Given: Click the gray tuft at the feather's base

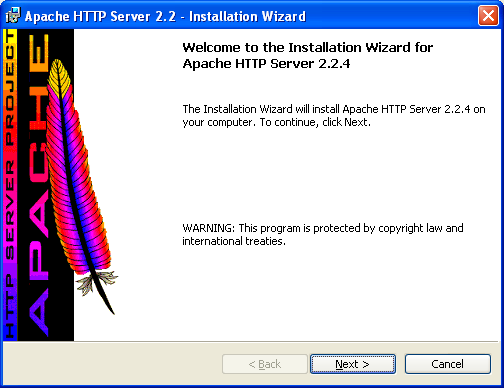Looking at the screenshot, I should pos(97,282).
